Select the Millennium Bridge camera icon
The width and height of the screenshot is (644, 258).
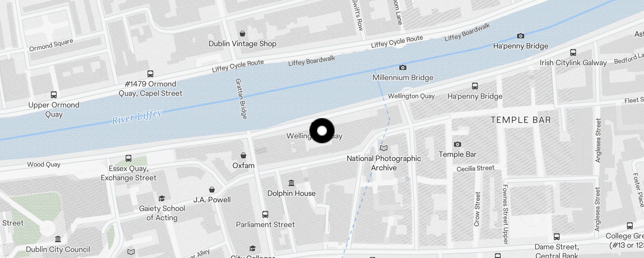pos(403,67)
